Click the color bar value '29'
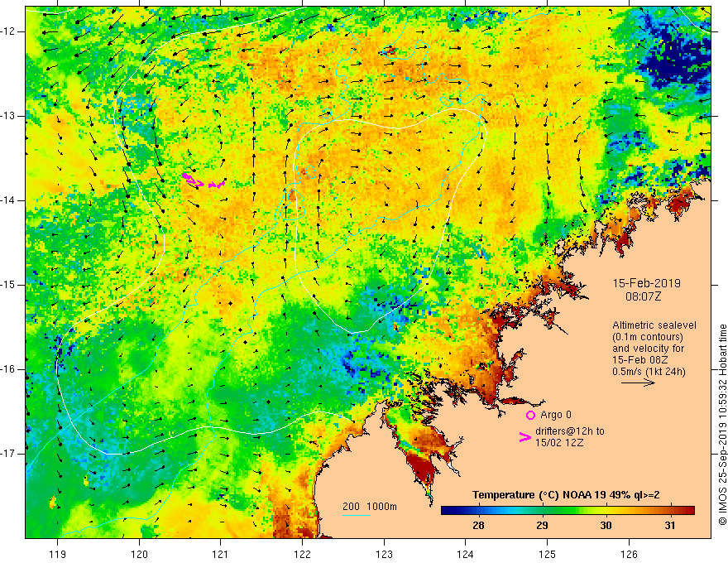The width and height of the screenshot is (728, 563). click(x=542, y=526)
